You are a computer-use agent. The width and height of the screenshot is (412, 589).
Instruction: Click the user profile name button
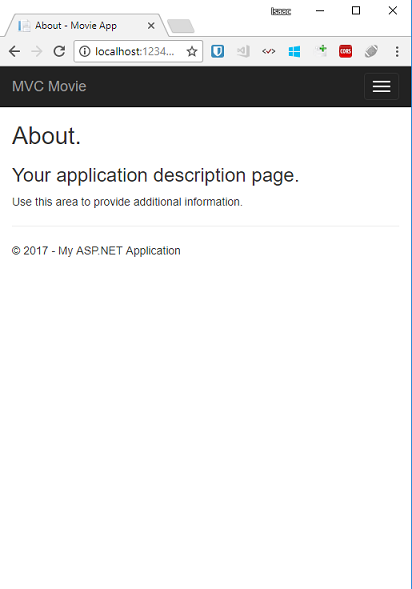point(281,11)
